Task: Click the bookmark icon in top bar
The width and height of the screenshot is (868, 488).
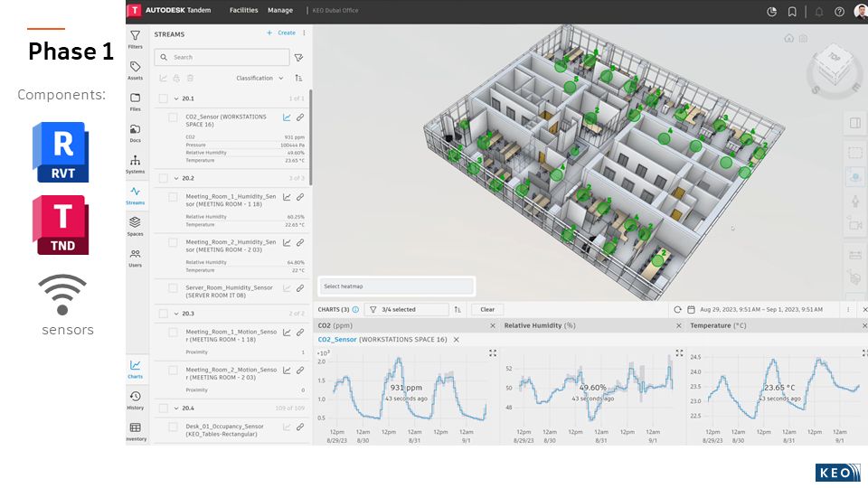Action: point(792,12)
